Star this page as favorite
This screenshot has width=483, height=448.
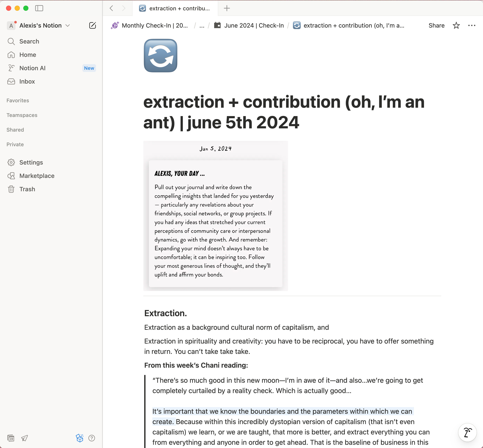click(x=456, y=25)
